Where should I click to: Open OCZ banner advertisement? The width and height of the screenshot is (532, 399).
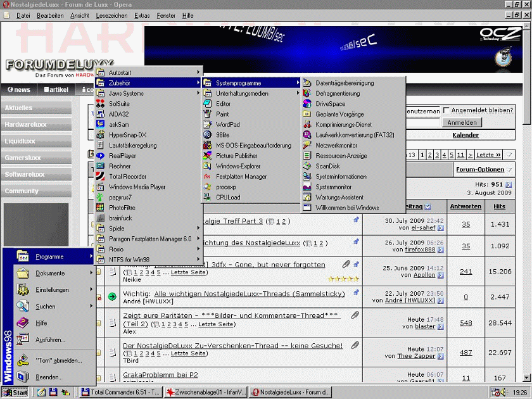(x=334, y=49)
